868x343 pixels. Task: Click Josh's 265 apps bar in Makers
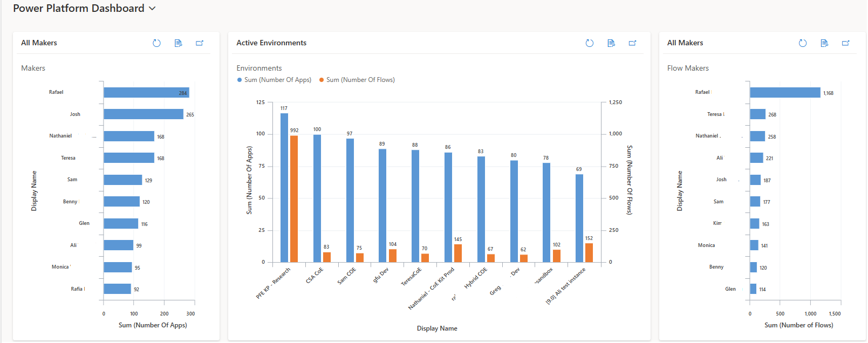pos(143,114)
